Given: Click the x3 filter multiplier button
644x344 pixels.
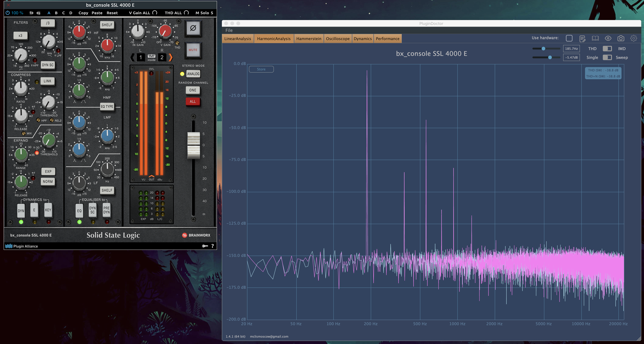Looking at the screenshot, I should pos(20,36).
